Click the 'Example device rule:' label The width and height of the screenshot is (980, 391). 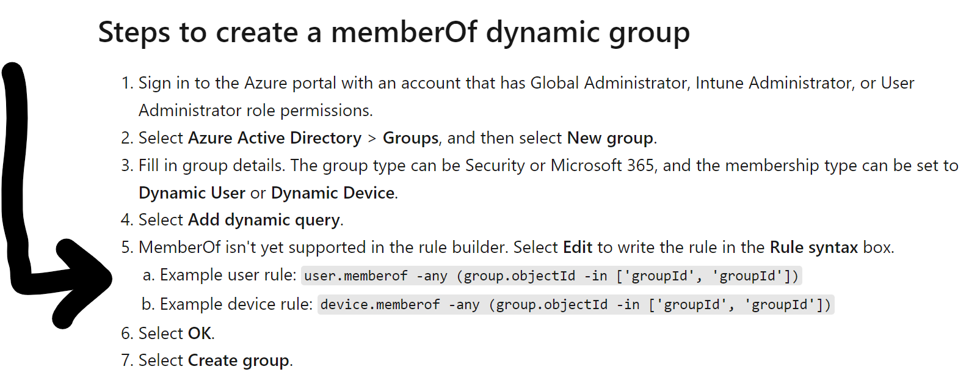tap(236, 304)
